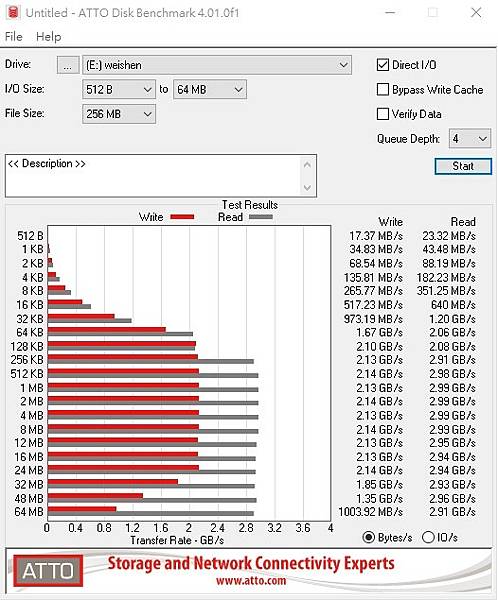Open the Help menu
This screenshot has height=600, width=498.
49,37
